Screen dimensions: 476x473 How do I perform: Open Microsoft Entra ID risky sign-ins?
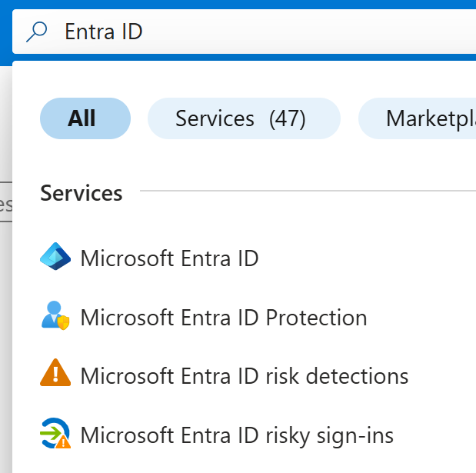pos(237,435)
